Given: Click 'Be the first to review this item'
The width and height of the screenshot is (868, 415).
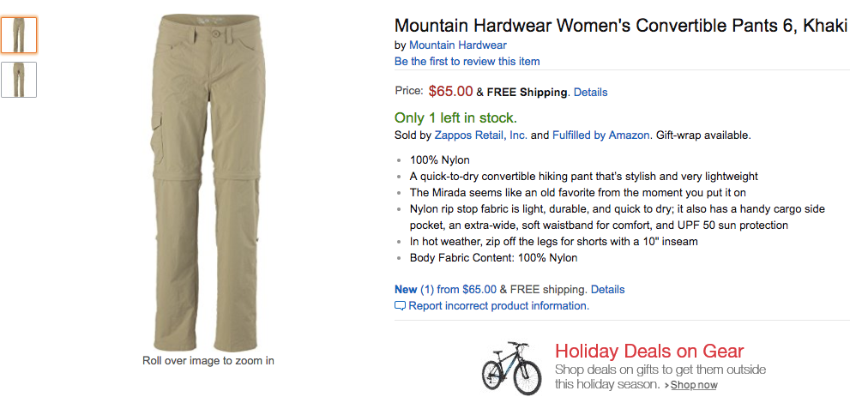Looking at the screenshot, I should point(467,61).
